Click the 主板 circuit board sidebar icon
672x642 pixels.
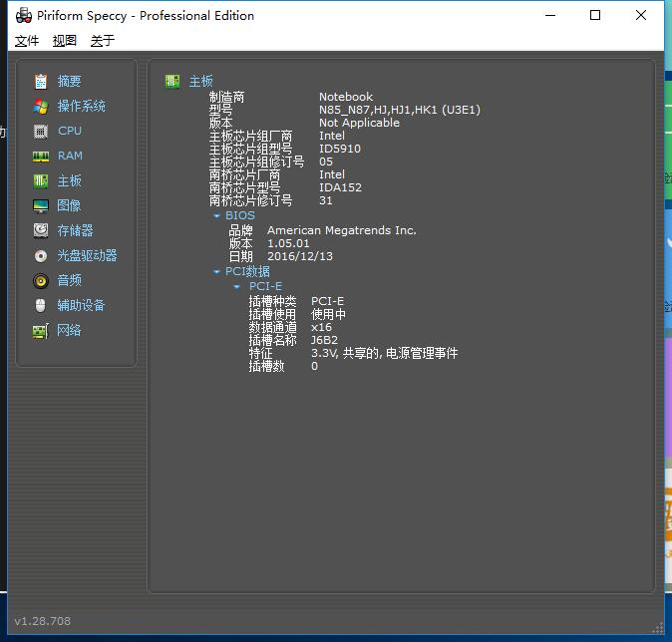[41, 180]
